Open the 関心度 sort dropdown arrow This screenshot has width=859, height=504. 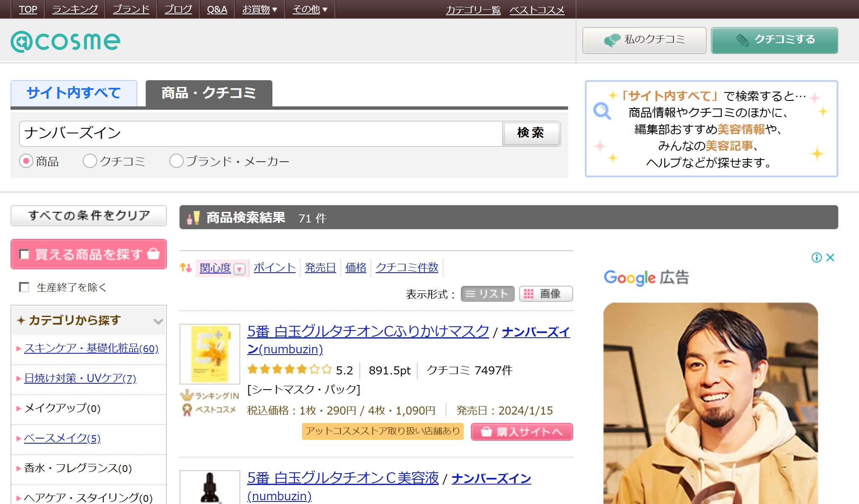click(x=239, y=269)
